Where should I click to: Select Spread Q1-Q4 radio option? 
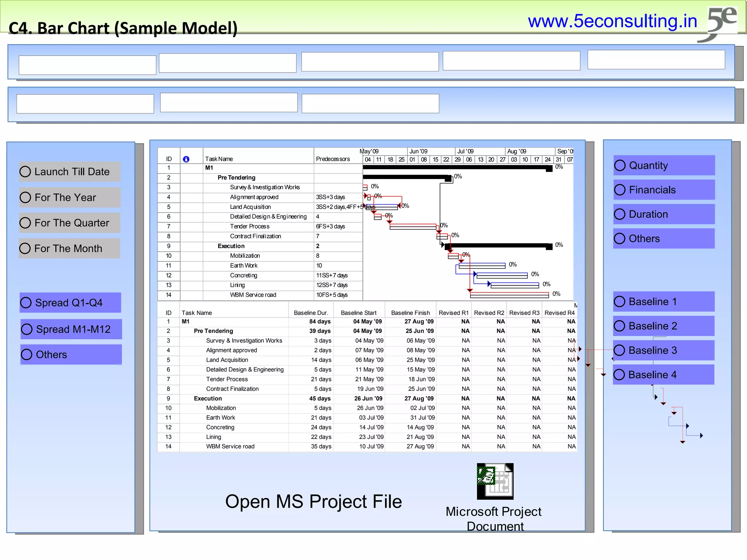(70, 303)
